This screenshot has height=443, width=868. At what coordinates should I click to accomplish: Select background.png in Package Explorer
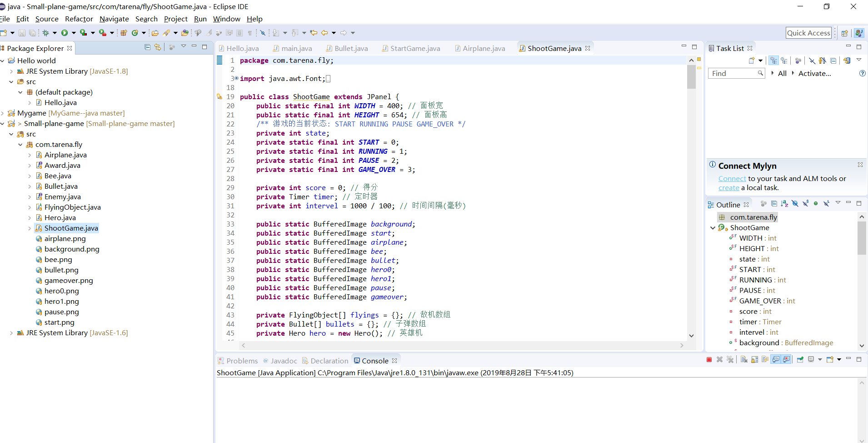72,249
